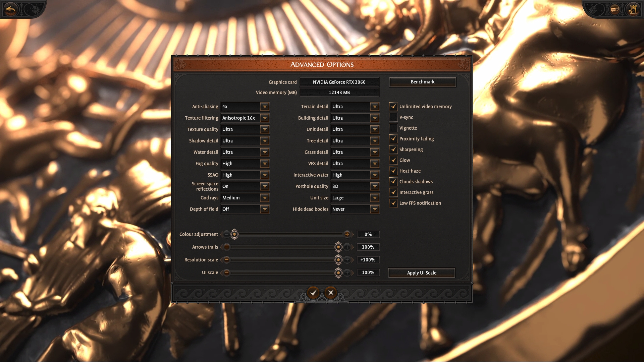Screen dimensions: 644x362
Task: Expand the Porthole quality dropdown
Action: (x=375, y=186)
